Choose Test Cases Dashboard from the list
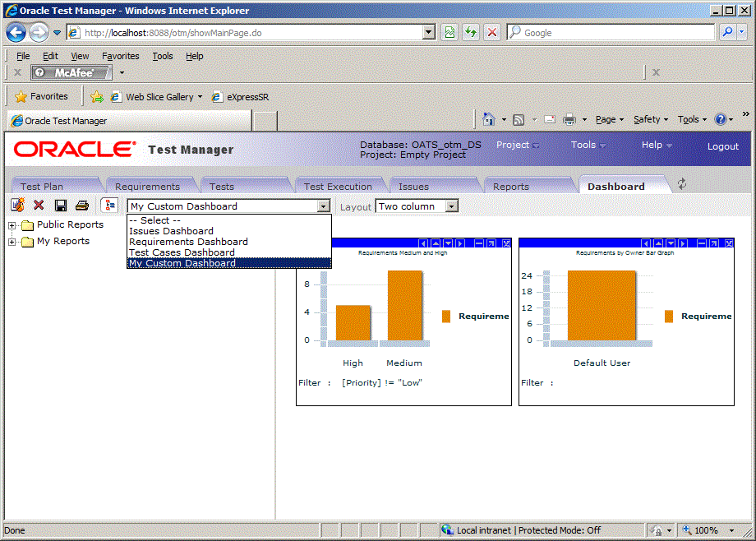 click(229, 252)
